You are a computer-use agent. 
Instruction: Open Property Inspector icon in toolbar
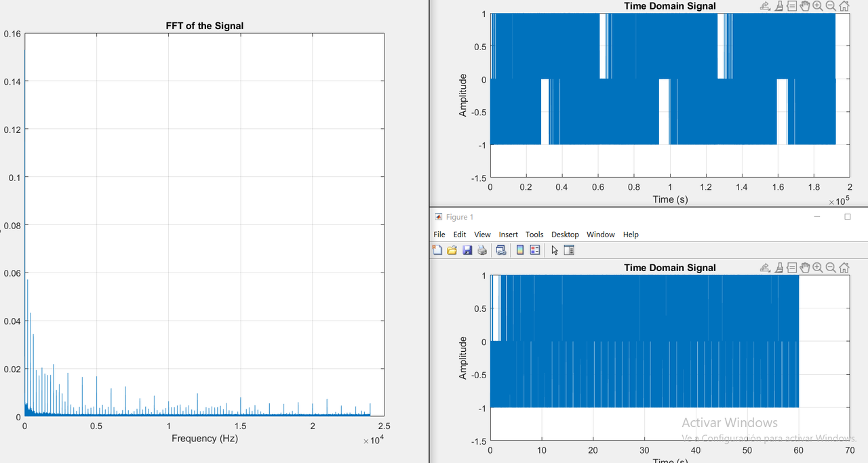pos(569,250)
